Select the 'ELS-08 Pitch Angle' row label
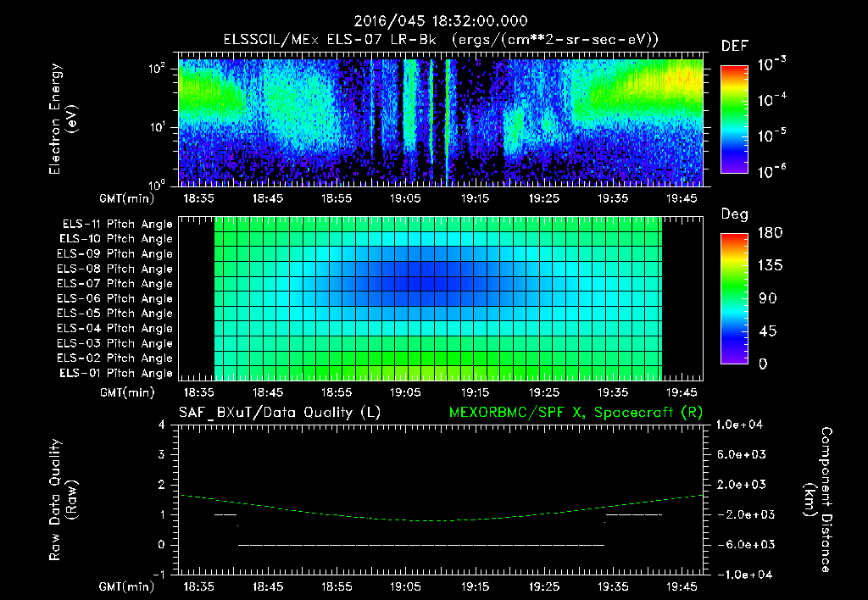Screen dimensions: 868x600 pyautogui.click(x=114, y=269)
